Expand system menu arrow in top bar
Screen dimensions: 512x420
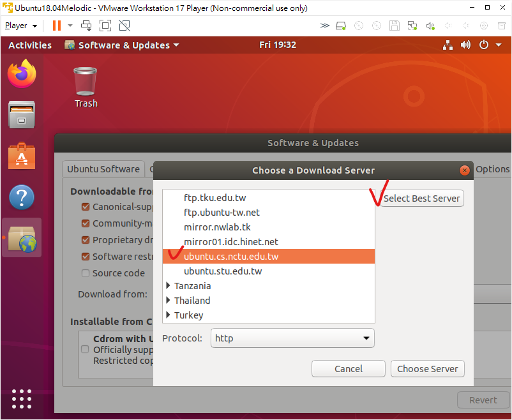pyautogui.click(x=499, y=45)
